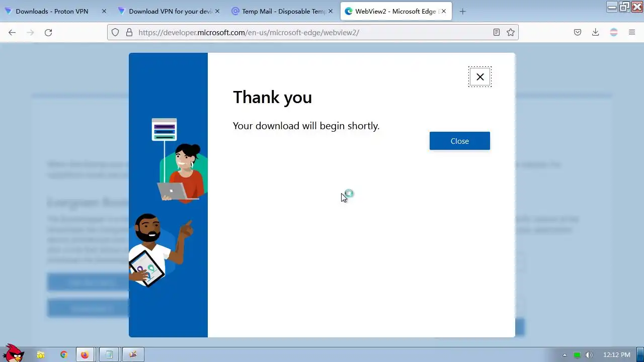Screen dimensions: 644x362
Task: Switch to Downloads - Proton VPN tab
Action: 52,11
